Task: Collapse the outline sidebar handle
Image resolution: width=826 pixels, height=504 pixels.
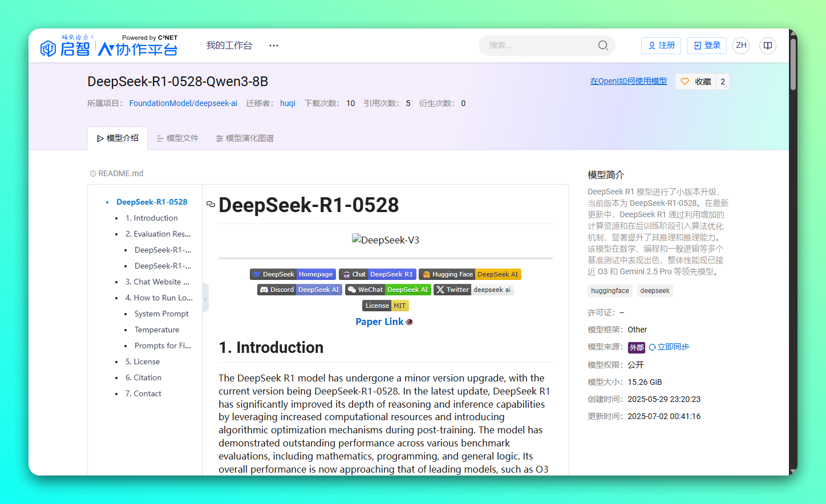Action: click(205, 298)
